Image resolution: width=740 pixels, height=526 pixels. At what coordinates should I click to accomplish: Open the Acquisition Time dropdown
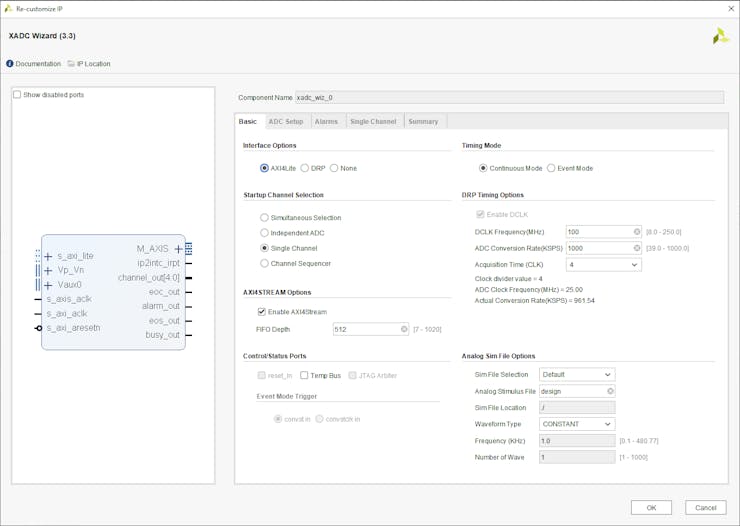634,265
